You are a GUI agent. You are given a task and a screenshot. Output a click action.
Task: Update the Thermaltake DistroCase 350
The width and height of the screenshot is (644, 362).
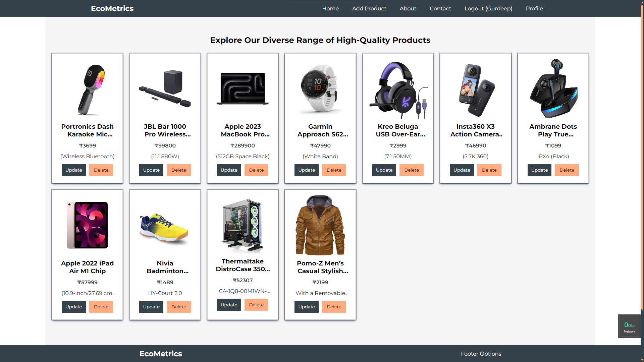coord(229,305)
